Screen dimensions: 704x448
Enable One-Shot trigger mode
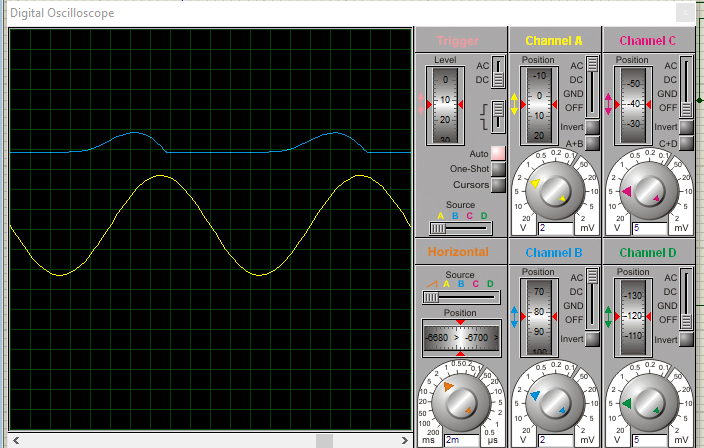tap(498, 169)
